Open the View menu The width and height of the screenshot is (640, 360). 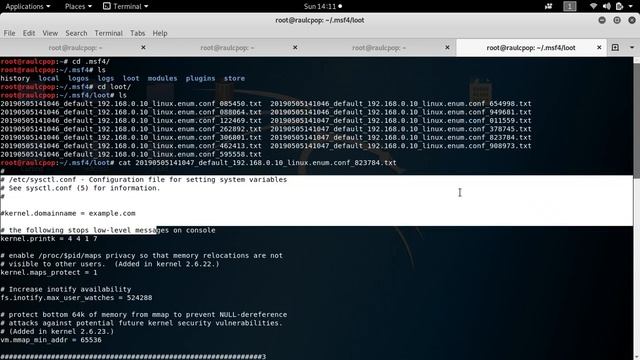(x=50, y=33)
